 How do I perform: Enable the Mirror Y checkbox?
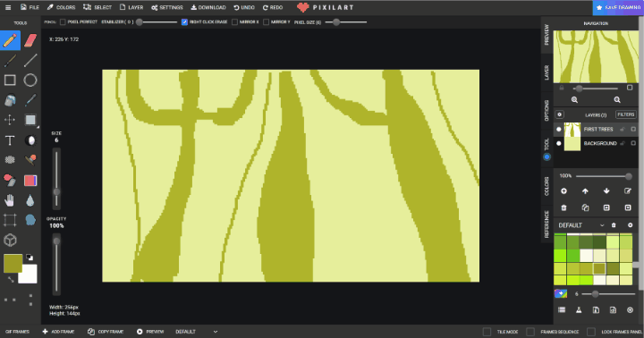coord(267,22)
